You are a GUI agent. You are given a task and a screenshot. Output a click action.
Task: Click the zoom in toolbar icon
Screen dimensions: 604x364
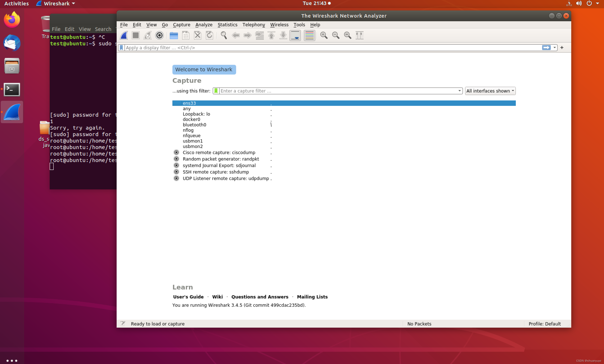(324, 35)
